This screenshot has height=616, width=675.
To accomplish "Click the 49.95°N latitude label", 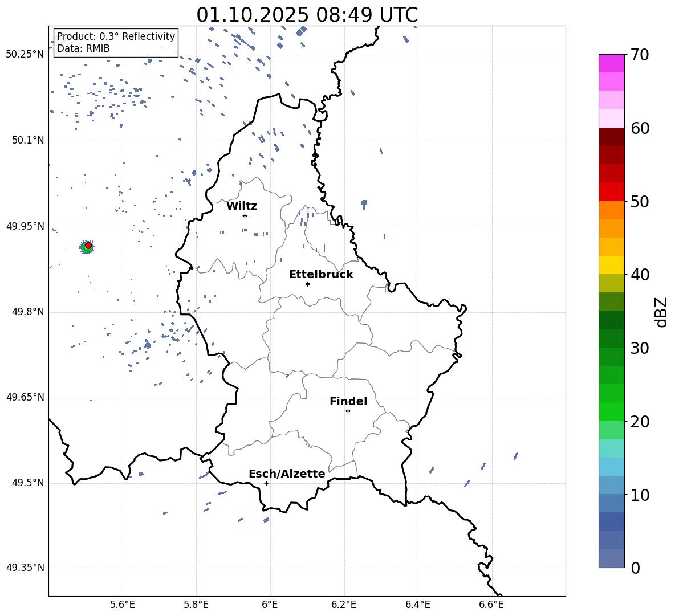I will pos(25,226).
